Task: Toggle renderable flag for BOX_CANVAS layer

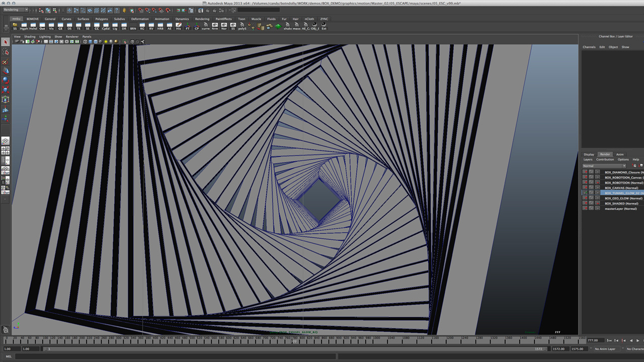Action: (585, 188)
